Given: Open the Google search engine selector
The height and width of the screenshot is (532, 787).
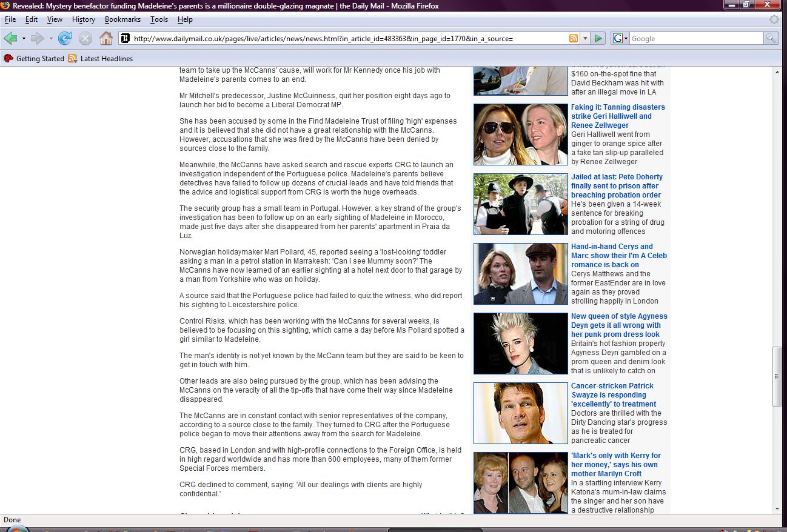Looking at the screenshot, I should point(620,39).
